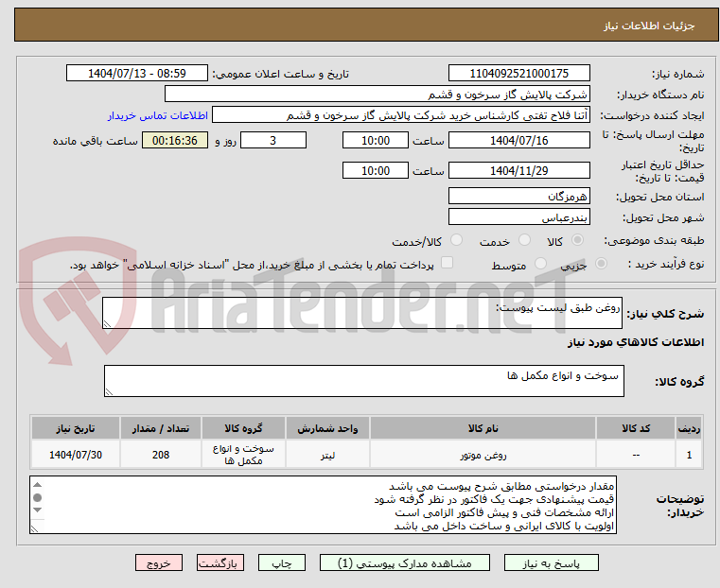Click the خروج exit button
720x588 pixels.
click(x=159, y=562)
